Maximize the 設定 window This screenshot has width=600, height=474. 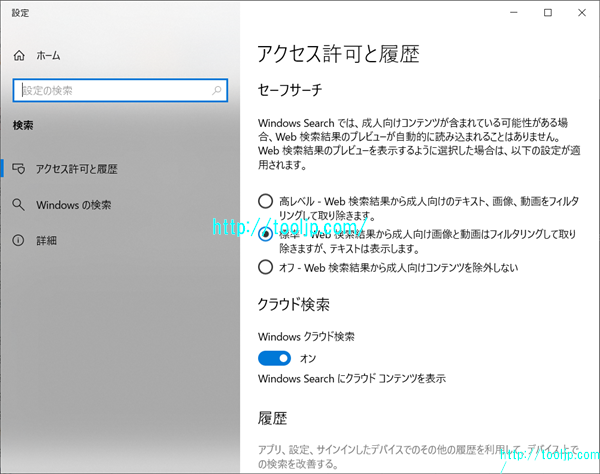(548, 13)
